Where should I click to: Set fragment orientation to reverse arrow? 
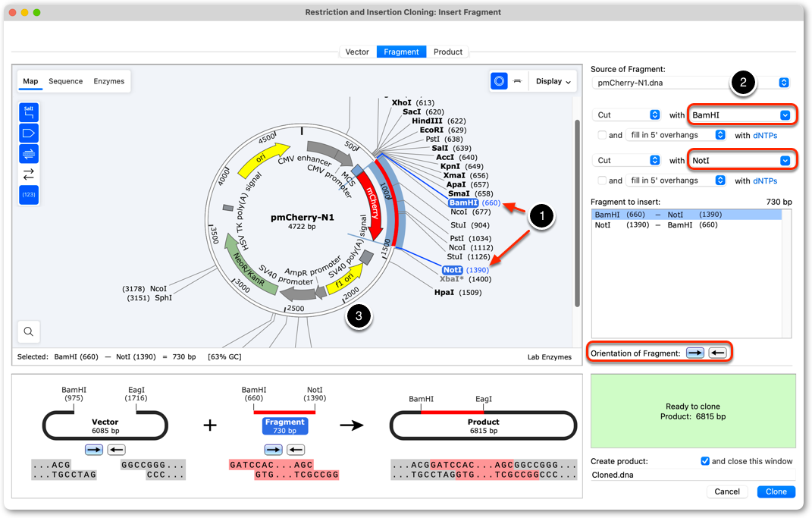click(x=717, y=353)
